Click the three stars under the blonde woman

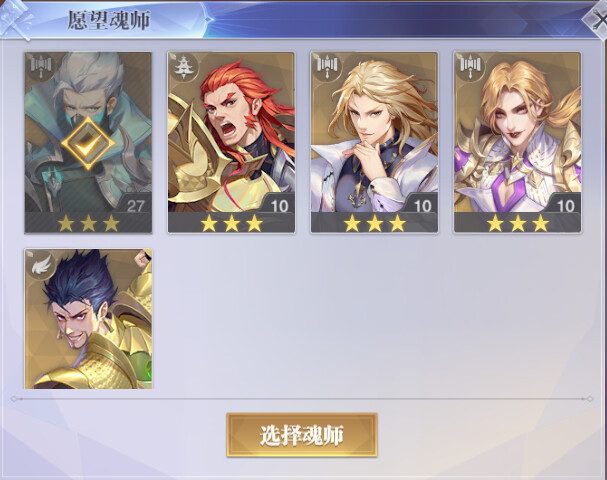click(518, 224)
